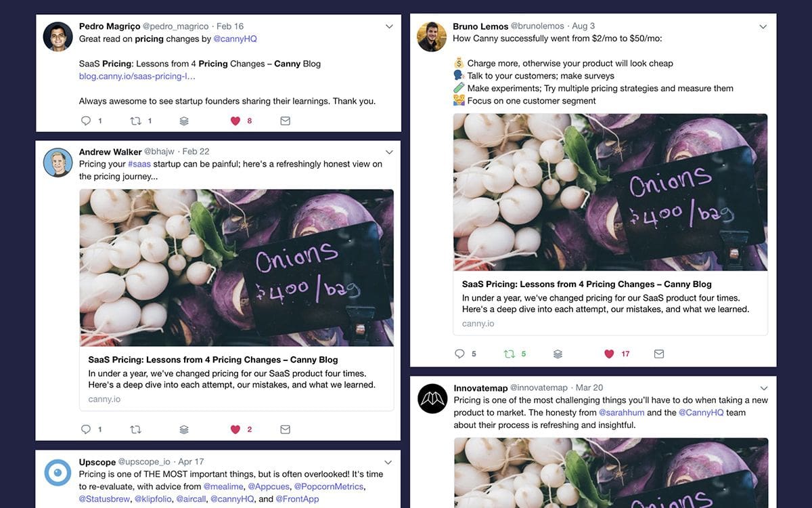Screen dimensions: 812x508
Task: Retweet Andrew Walker's tweet
Action: pyautogui.click(x=135, y=429)
